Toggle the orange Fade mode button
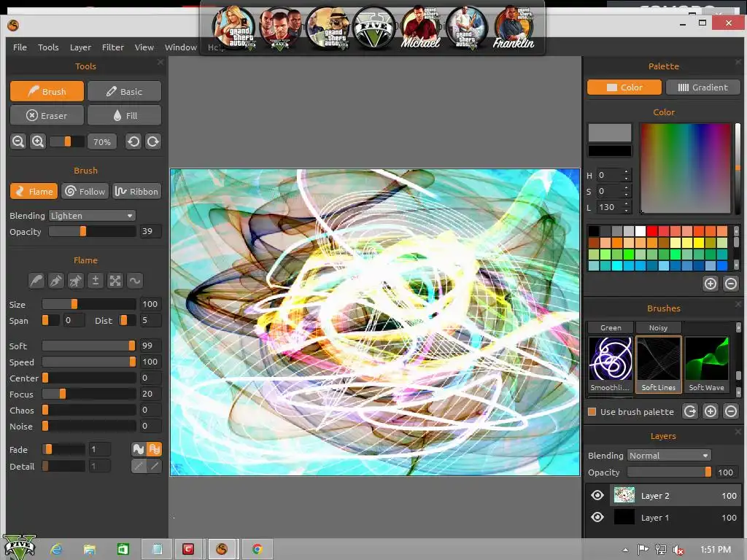 155,449
